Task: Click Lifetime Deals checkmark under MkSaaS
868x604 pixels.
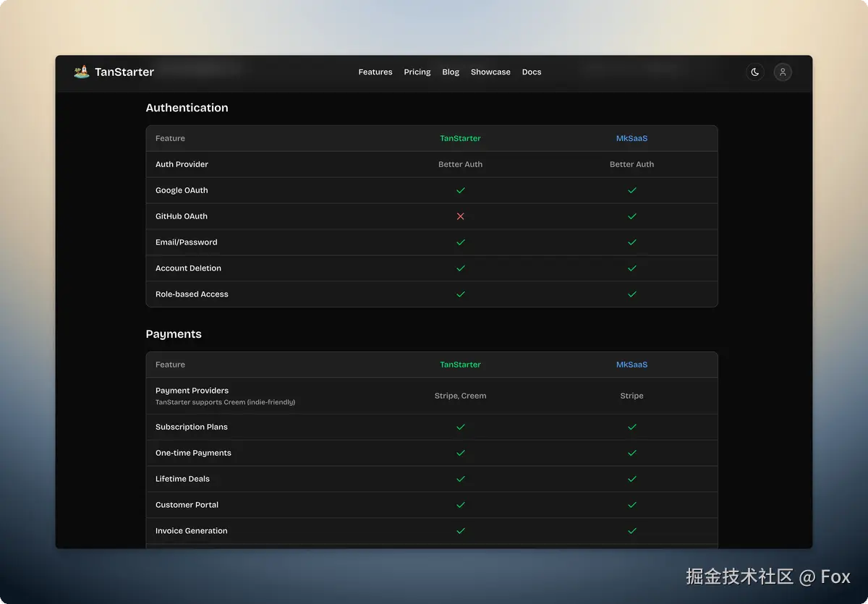Action: pos(632,479)
